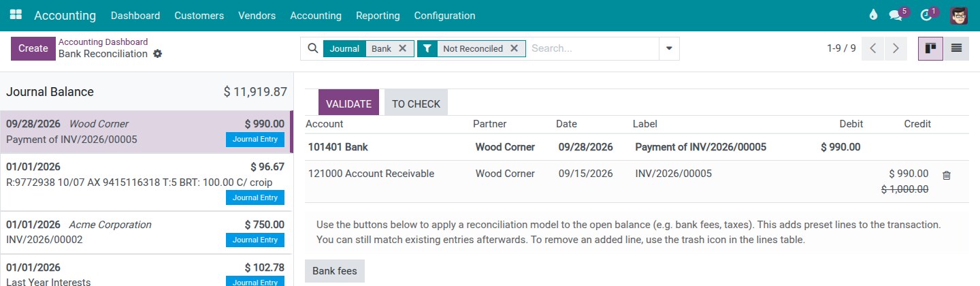Click the 101401 Bank account row
The image size is (980, 286).
636,147
